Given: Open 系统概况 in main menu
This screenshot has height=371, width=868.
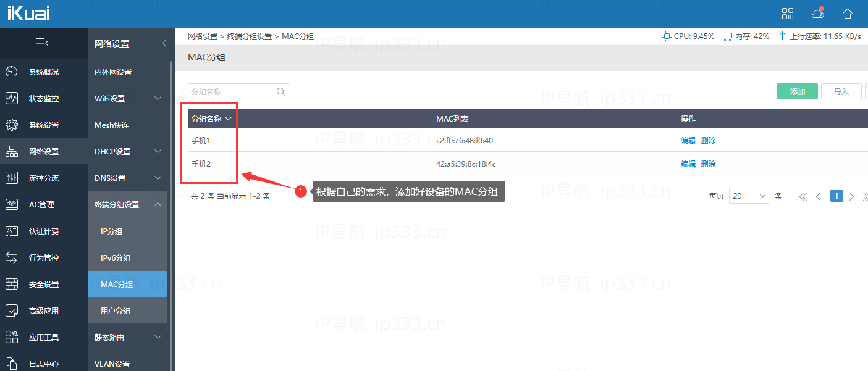Looking at the screenshot, I should coord(44,72).
